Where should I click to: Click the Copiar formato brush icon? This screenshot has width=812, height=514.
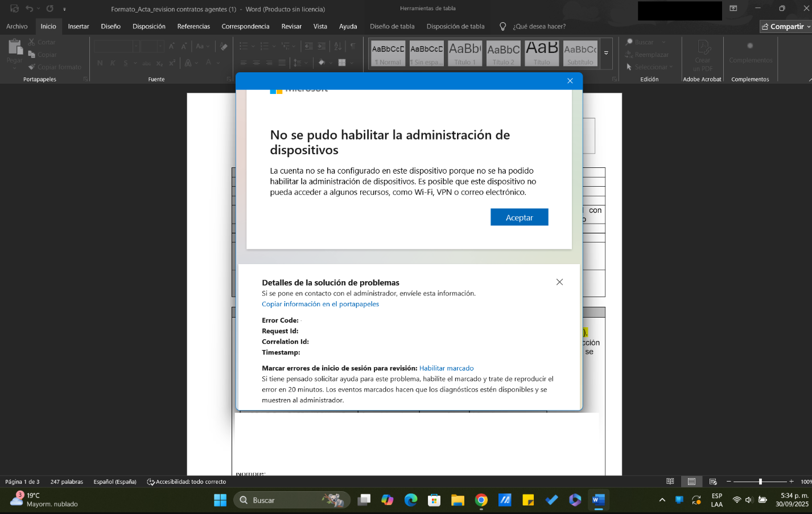point(31,67)
